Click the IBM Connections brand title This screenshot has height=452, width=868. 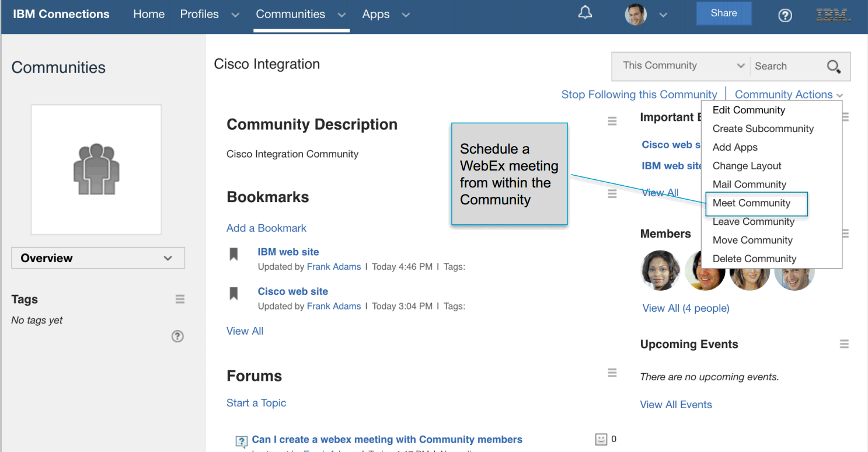click(x=61, y=14)
